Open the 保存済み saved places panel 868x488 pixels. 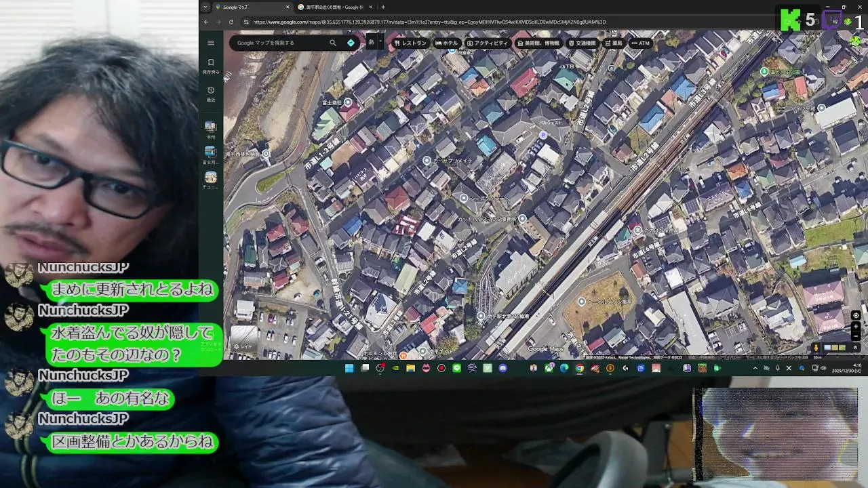[x=211, y=66]
